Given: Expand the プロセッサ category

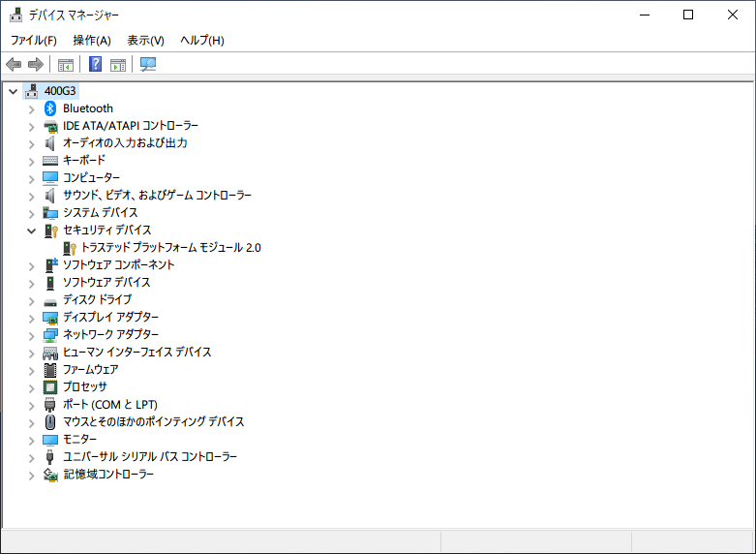Looking at the screenshot, I should pyautogui.click(x=32, y=388).
